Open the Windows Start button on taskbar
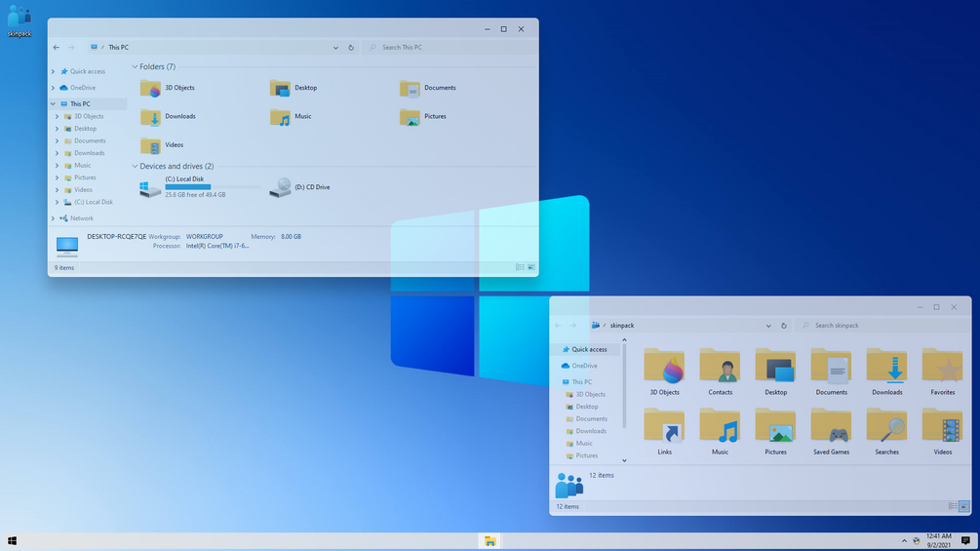 click(x=12, y=541)
